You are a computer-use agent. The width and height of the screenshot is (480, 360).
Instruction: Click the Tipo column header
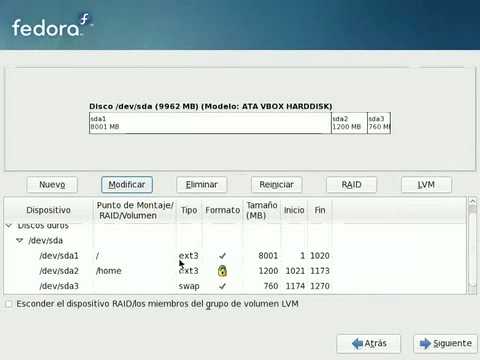(x=189, y=210)
